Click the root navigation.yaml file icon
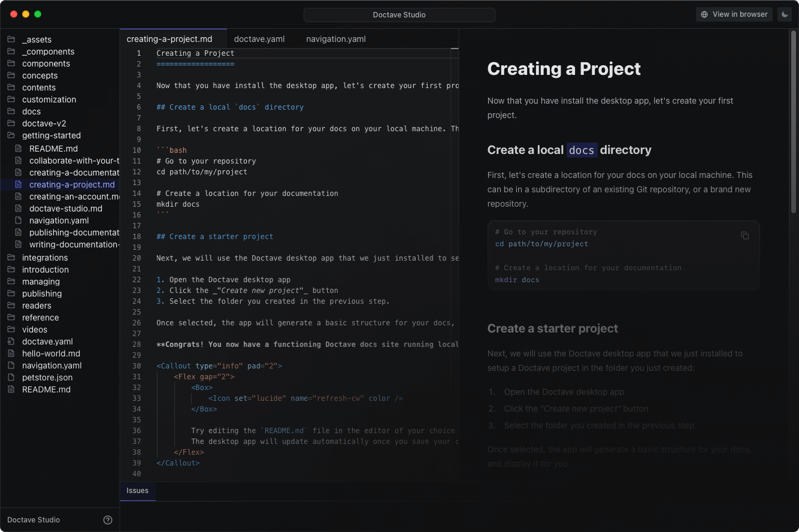 click(11, 365)
